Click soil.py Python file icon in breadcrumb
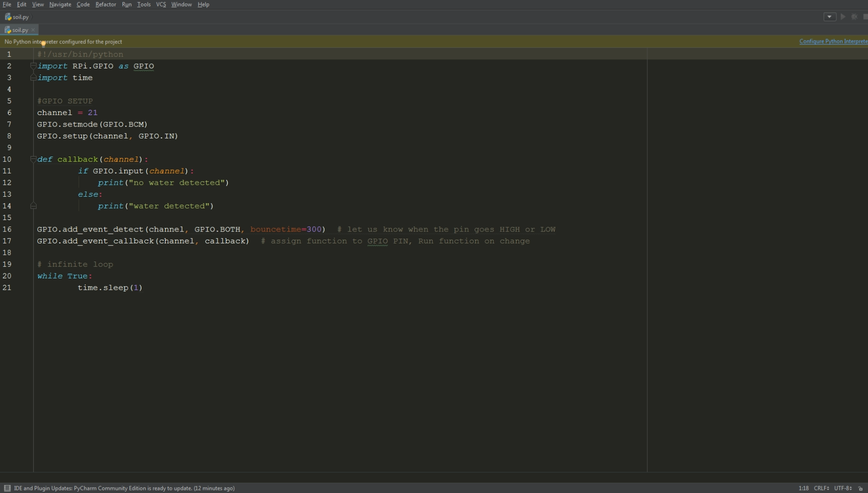The width and height of the screenshot is (868, 493). click(x=8, y=17)
